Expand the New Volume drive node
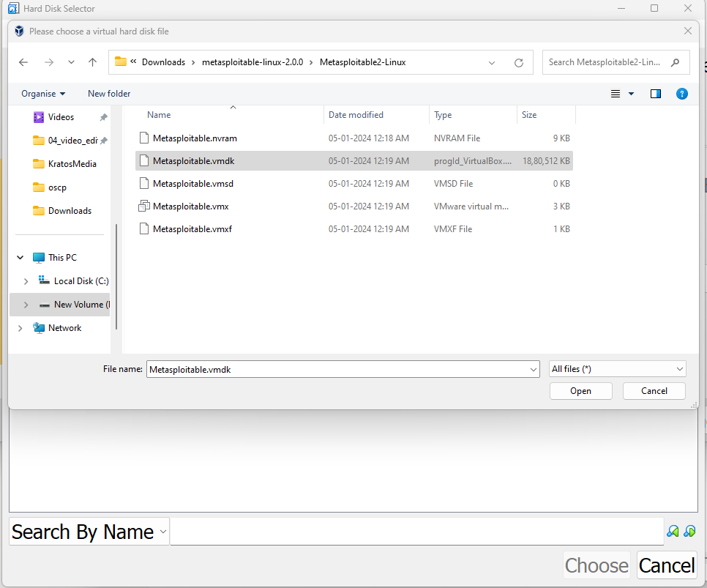This screenshot has height=588, width=707. pos(26,305)
